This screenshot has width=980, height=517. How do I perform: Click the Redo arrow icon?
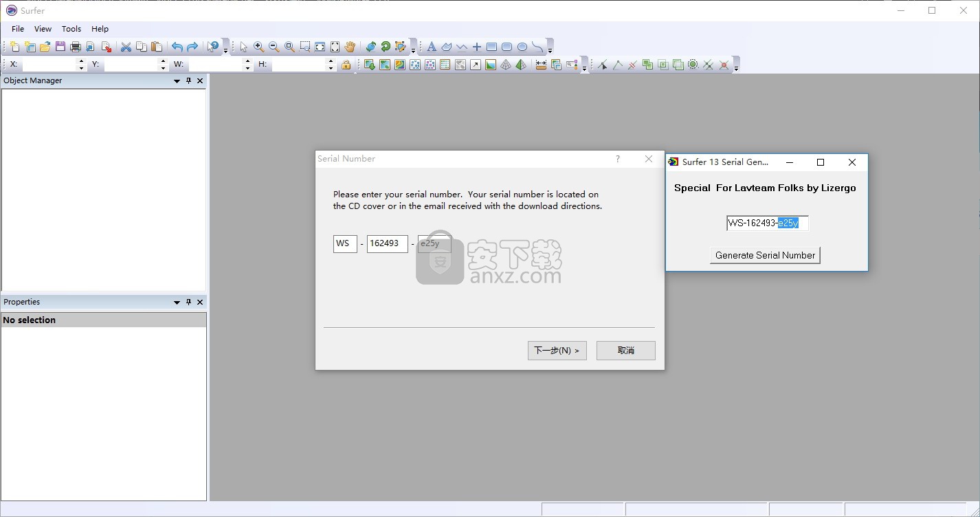(x=192, y=47)
